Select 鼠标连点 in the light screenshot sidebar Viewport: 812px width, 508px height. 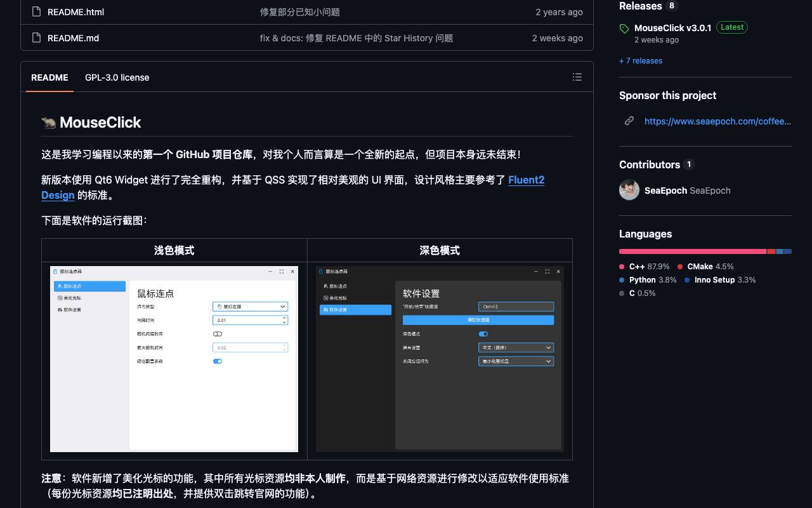[89, 286]
